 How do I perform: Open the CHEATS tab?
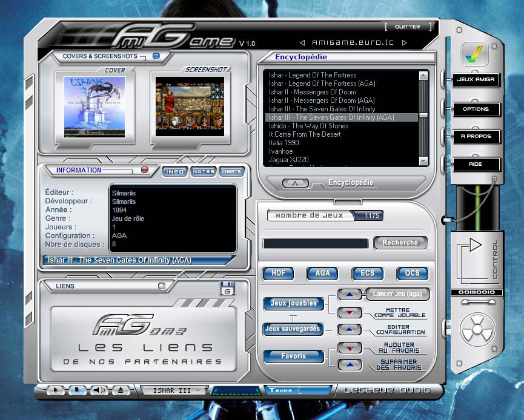[231, 172]
